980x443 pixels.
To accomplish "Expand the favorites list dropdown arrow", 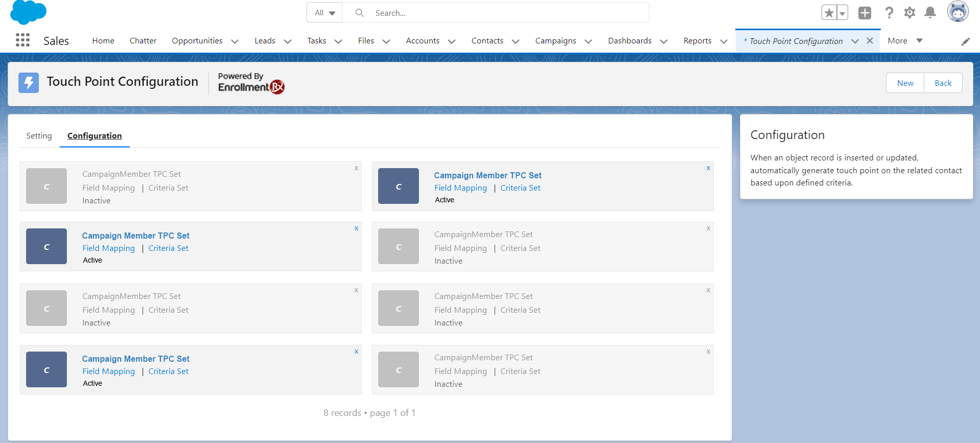I will pos(842,13).
